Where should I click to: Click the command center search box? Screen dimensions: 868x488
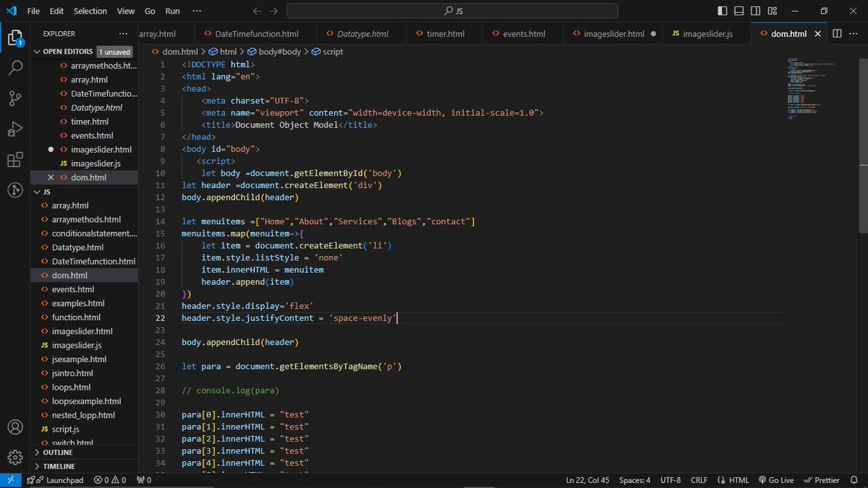452,11
